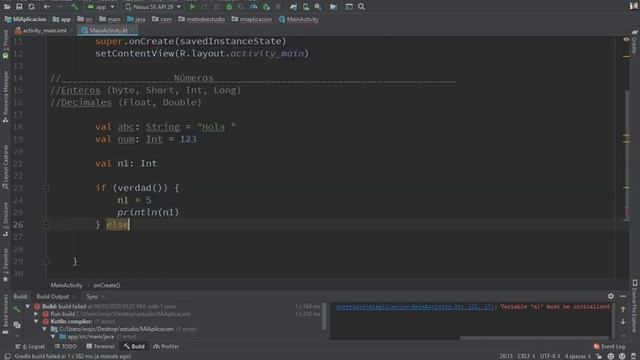Toggle the Gradle side panel on right edge
Screen dimensions: 640x360
(635, 42)
